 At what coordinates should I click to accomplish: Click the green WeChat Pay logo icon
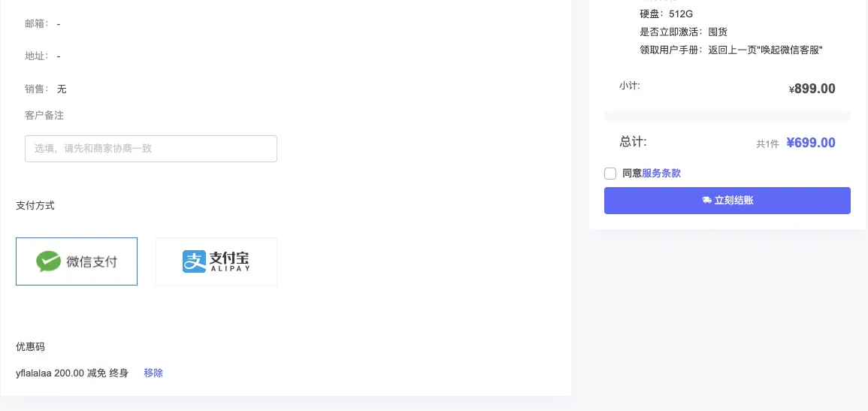(x=48, y=261)
